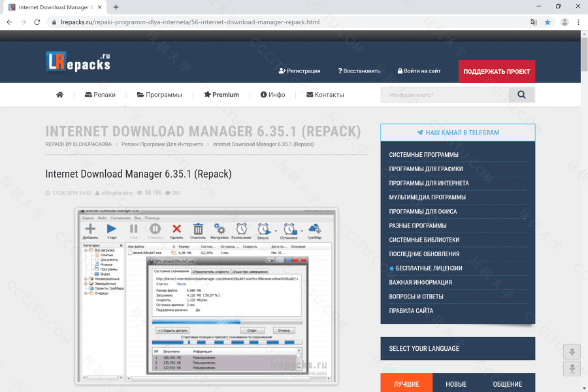This screenshot has height=392, width=588.
Task: Open the Наш канал в Telegram link
Action: click(x=457, y=133)
